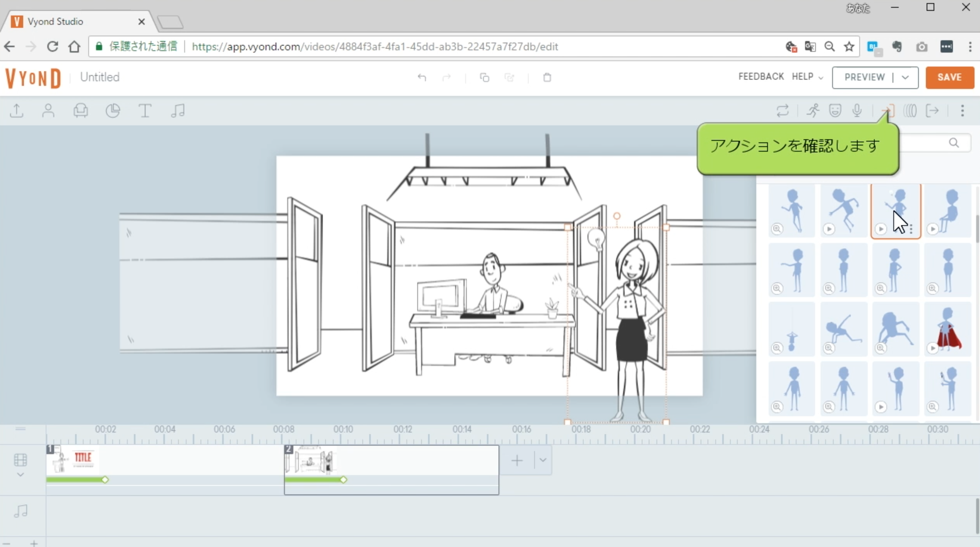980x547 pixels.
Task: Click the Replace character swap icon
Action: [782, 111]
